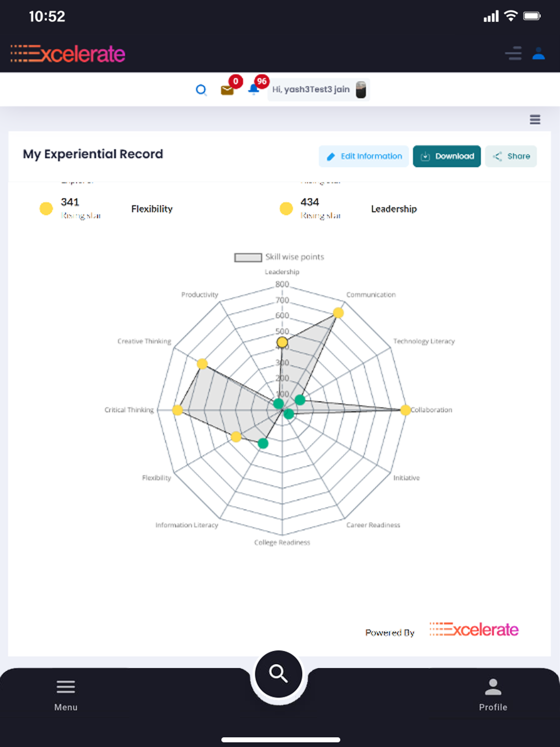Open the notifications bell with 96 badge
This screenshot has height=747, width=560.
(x=253, y=90)
